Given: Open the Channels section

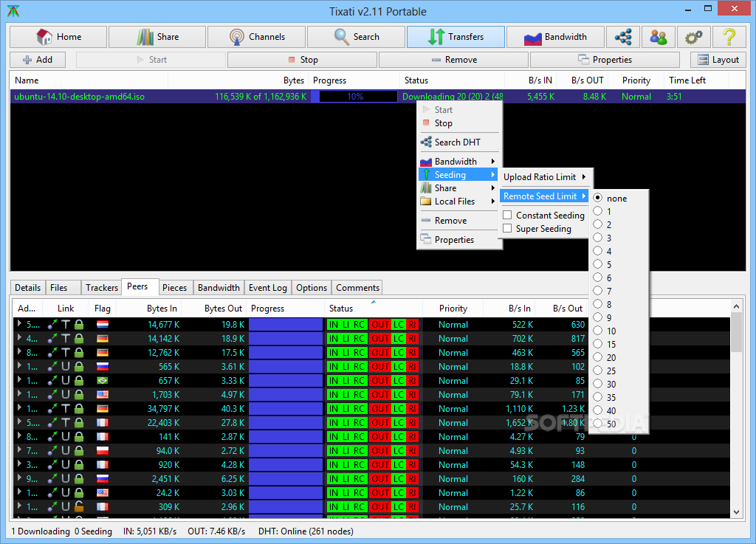Looking at the screenshot, I should tap(256, 37).
